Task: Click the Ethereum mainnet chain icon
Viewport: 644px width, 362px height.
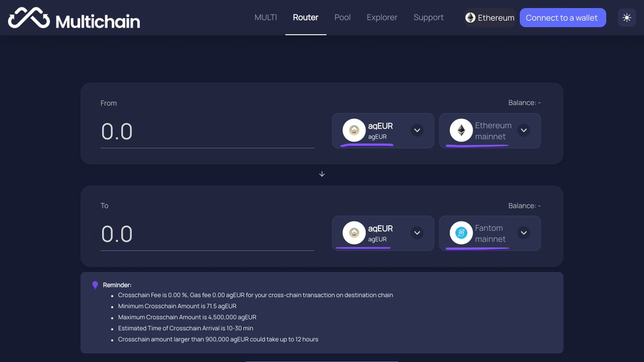Action: (460, 130)
